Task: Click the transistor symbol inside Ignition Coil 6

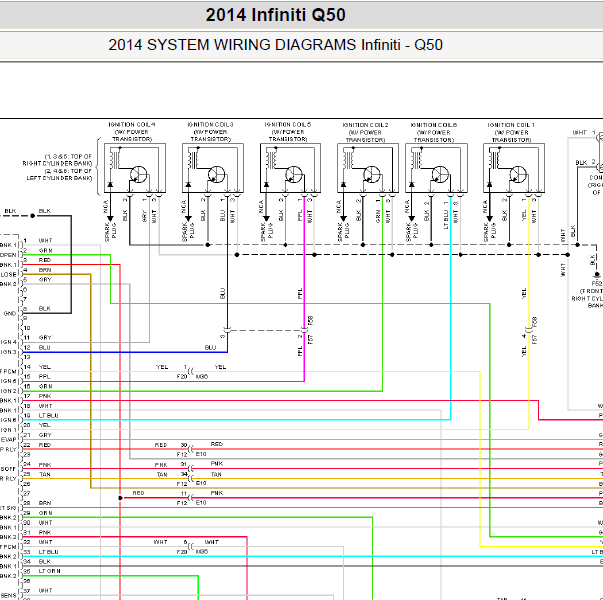Action: click(x=440, y=175)
